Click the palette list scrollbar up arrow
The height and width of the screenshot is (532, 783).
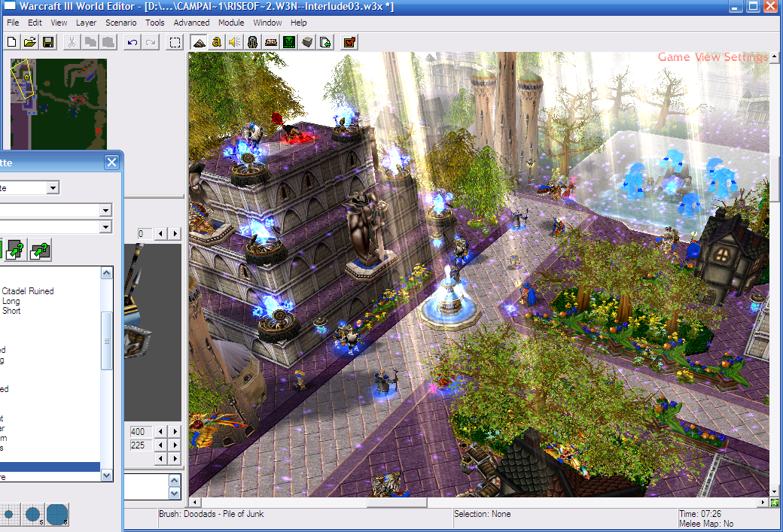point(106,273)
